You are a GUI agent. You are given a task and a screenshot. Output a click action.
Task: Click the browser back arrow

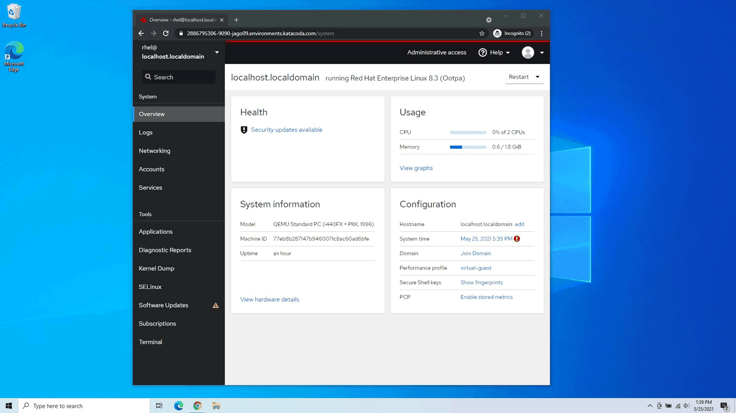tap(141, 33)
